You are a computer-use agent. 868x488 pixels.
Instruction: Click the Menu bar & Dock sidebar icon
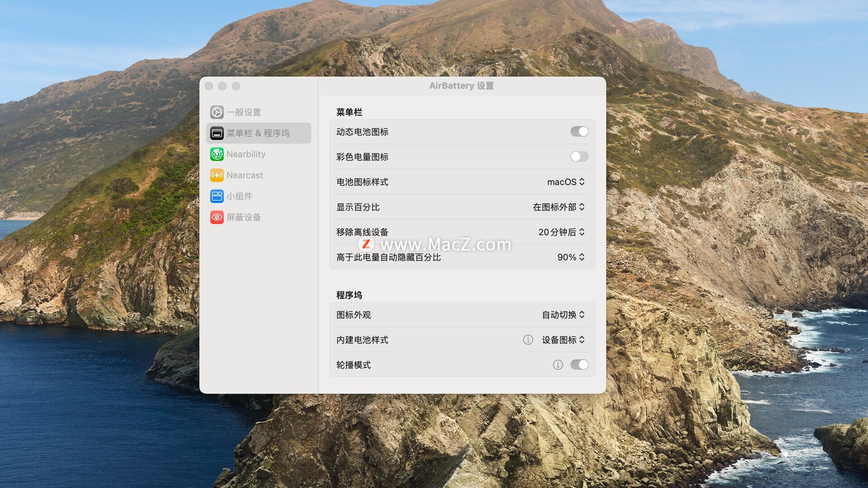[217, 133]
